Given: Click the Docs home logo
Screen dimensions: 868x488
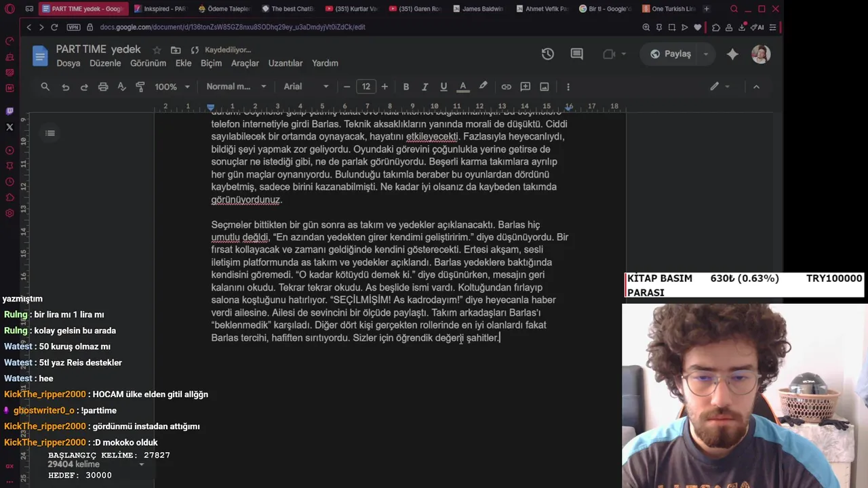Looking at the screenshot, I should click(40, 55).
